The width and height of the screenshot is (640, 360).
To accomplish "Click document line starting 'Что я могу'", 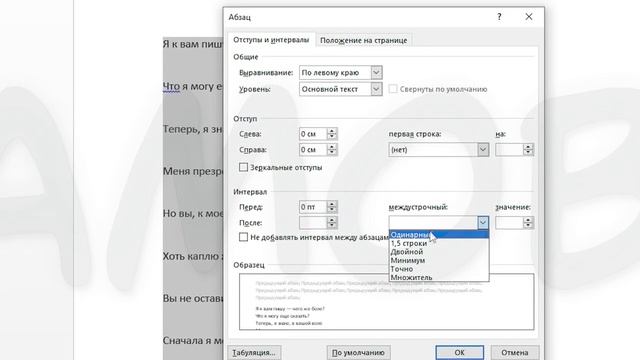I will tap(193, 87).
